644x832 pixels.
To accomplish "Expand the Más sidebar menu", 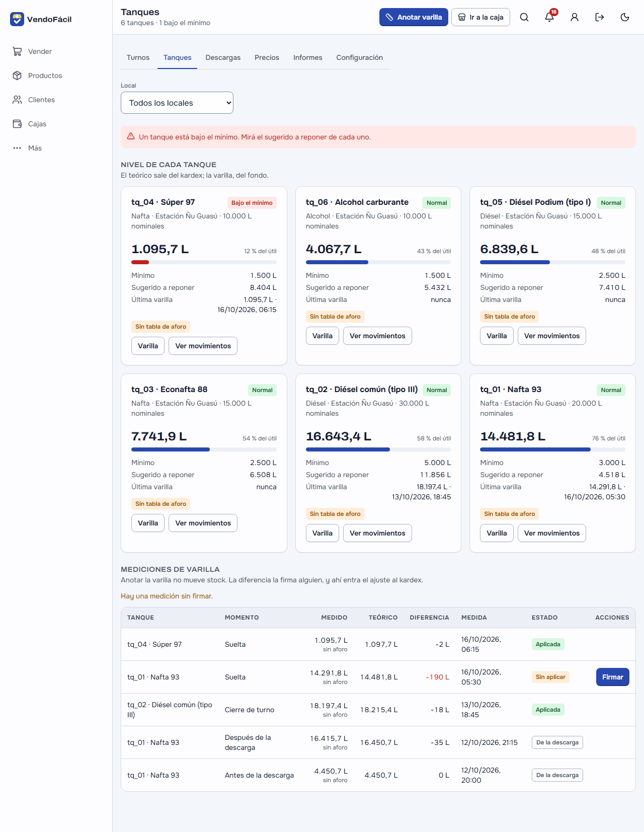I will (35, 148).
